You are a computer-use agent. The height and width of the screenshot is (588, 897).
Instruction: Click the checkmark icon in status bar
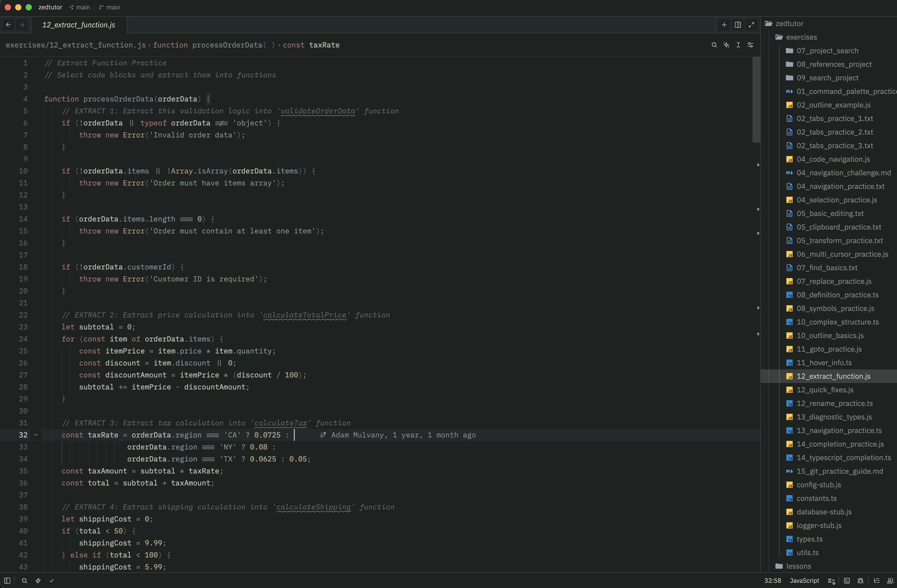pyautogui.click(x=52, y=581)
